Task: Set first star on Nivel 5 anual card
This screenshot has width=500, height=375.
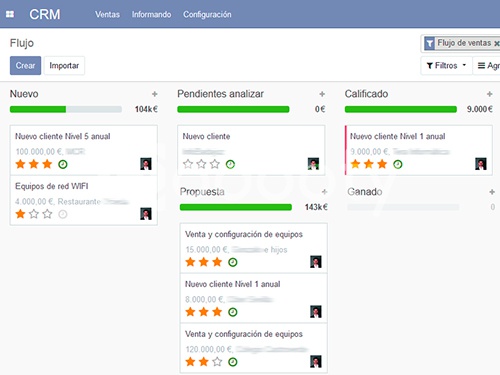Action: (x=21, y=164)
